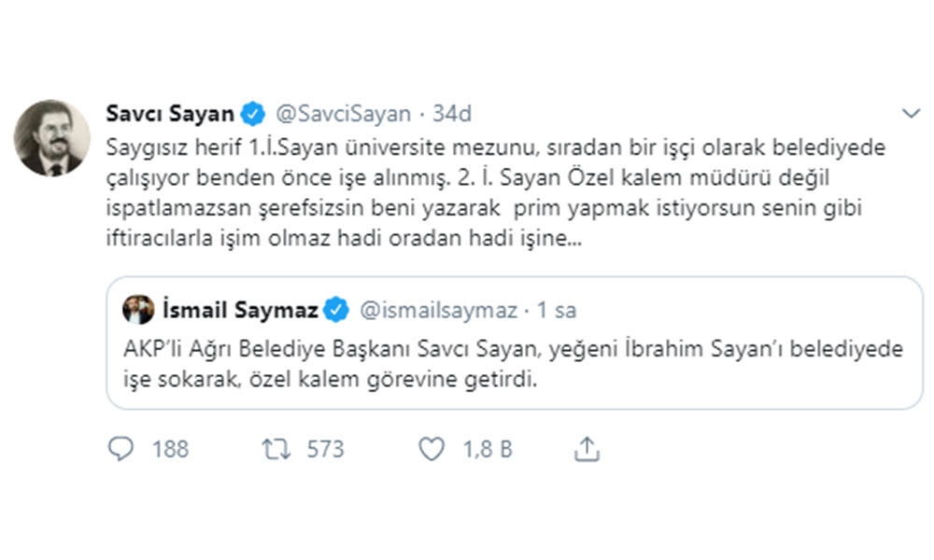Like the tweet with the heart icon
The height and width of the screenshot is (560, 934).
pos(431,450)
